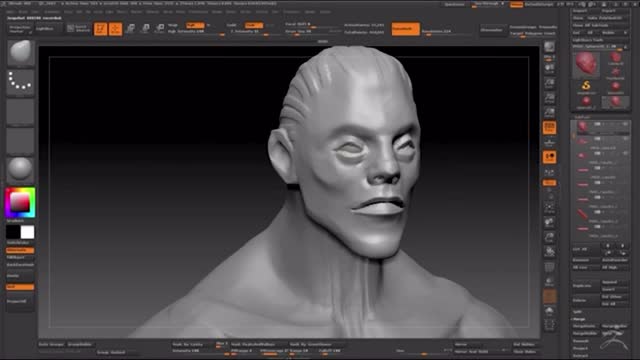Pick a color in the color picker square
Screen dimensions: 640x360
[x=20, y=202]
